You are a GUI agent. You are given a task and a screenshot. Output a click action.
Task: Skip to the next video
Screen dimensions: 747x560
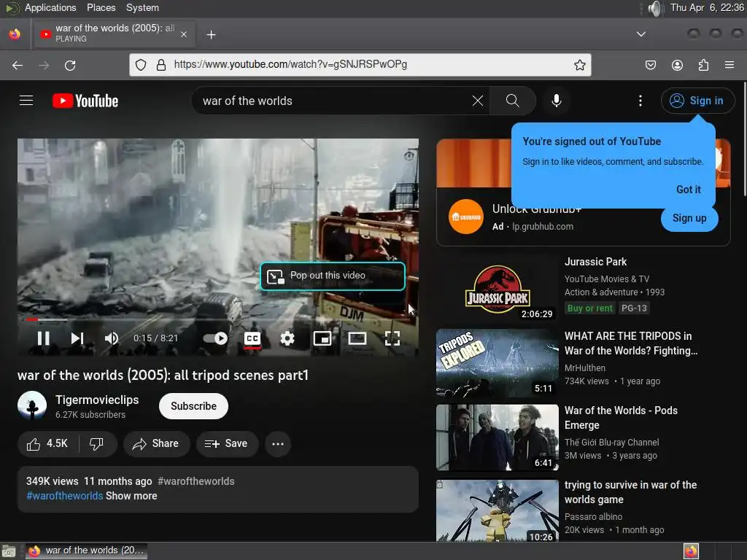tap(77, 338)
